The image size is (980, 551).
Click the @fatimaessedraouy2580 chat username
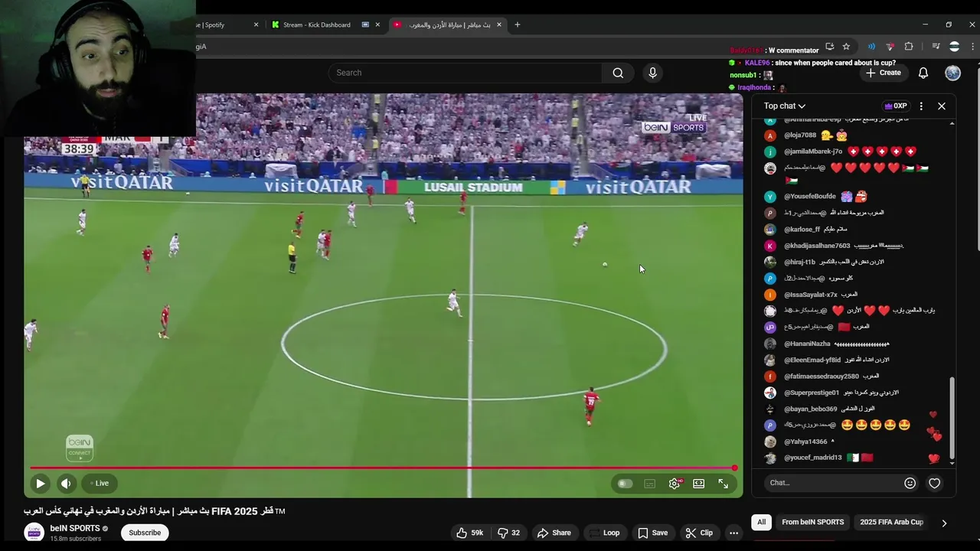pos(822,377)
